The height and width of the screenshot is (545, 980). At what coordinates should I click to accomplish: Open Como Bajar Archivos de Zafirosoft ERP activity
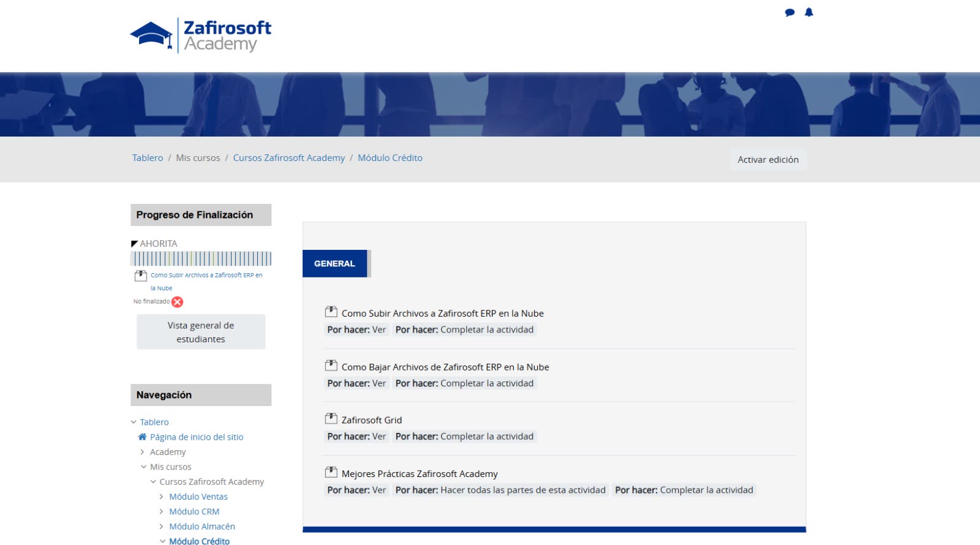click(445, 367)
